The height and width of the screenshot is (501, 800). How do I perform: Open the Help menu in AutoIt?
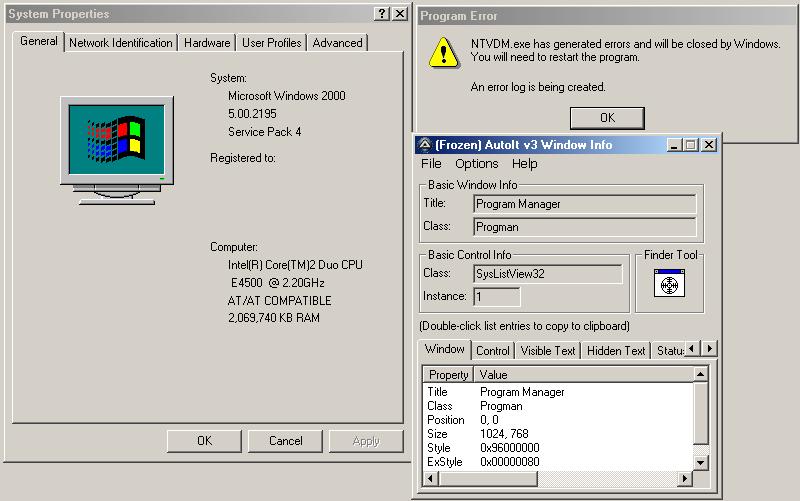coord(524,164)
